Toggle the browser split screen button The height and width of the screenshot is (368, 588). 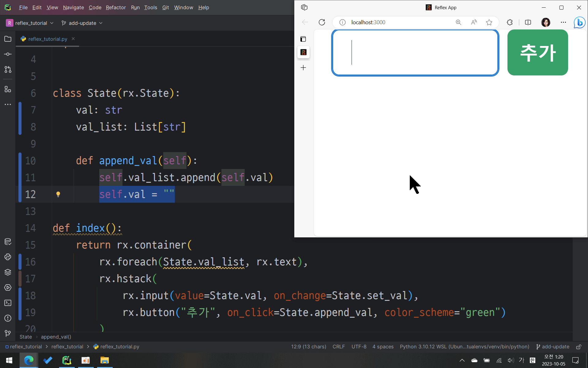coord(528,22)
